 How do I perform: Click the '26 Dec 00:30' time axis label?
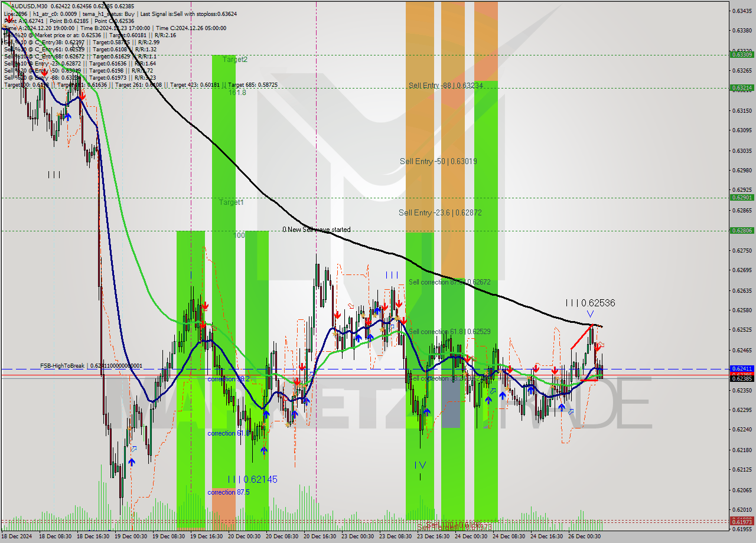click(x=584, y=537)
